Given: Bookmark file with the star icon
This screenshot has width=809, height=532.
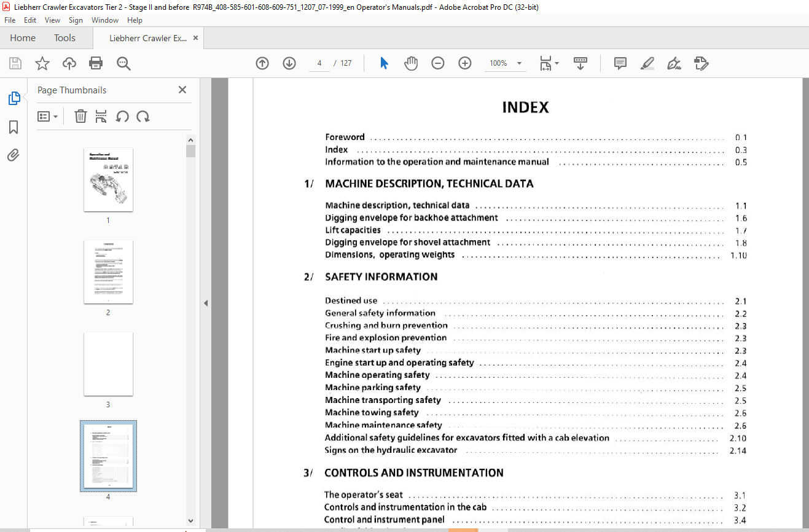Looking at the screenshot, I should [x=42, y=63].
